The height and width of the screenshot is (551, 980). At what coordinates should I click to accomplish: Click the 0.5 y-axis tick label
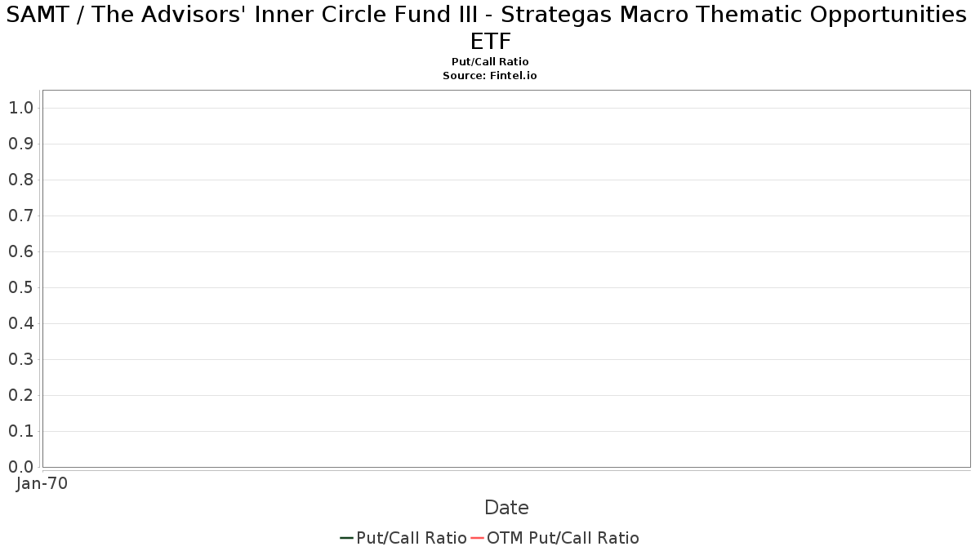pyautogui.click(x=21, y=287)
